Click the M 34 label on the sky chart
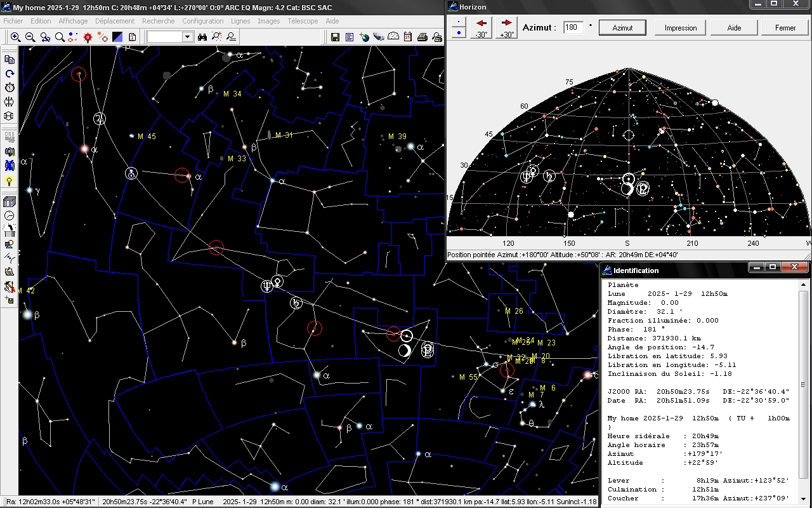812x508 pixels. click(x=232, y=94)
